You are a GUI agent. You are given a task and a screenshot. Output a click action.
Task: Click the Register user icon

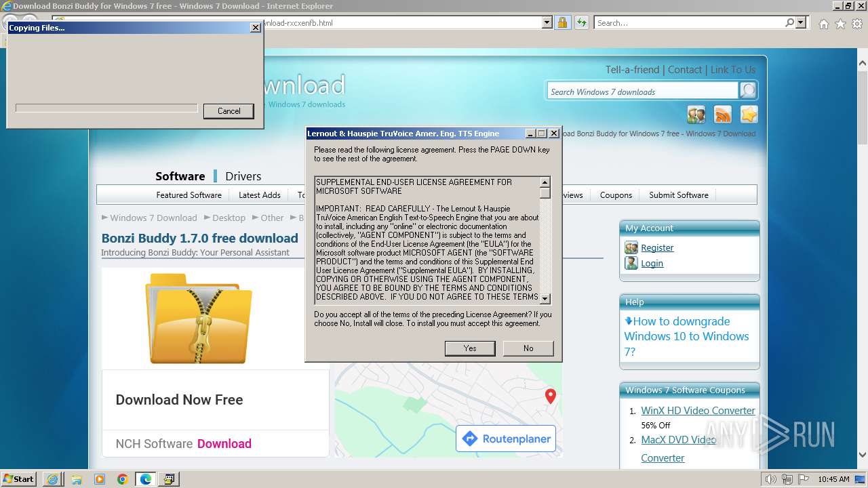pyautogui.click(x=631, y=247)
